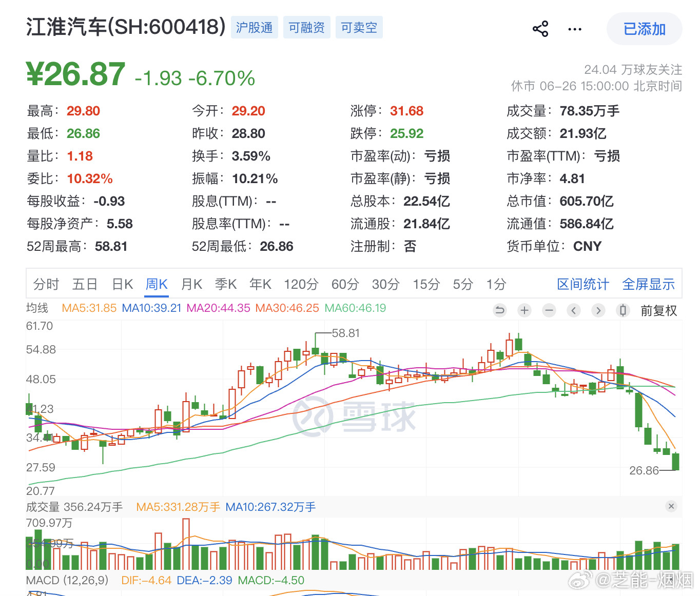Click the 沪股通 tag
Image resolution: width=700 pixels, height=596 pixels.
255,27
